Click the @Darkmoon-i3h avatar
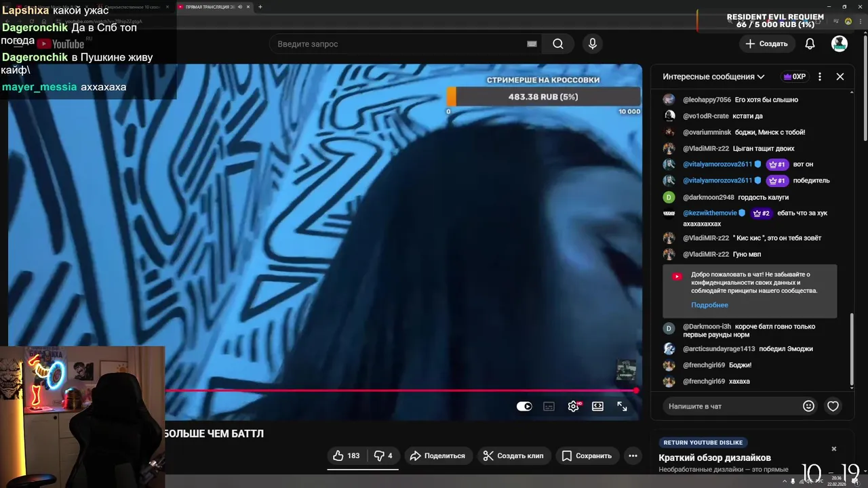Screen dimensions: 868x488 tap(669, 328)
